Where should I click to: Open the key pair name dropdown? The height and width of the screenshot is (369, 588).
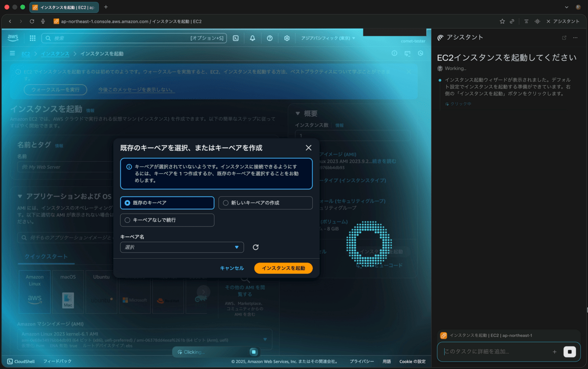pyautogui.click(x=182, y=247)
